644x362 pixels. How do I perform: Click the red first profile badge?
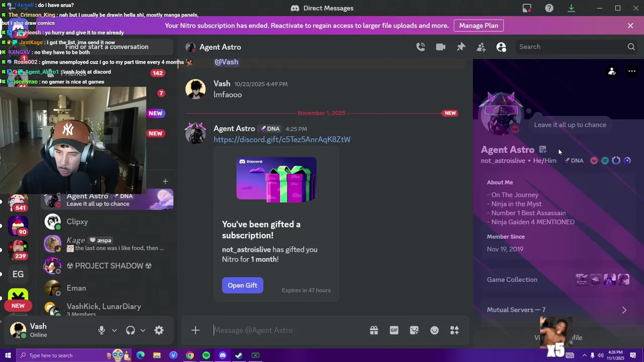coord(594,160)
